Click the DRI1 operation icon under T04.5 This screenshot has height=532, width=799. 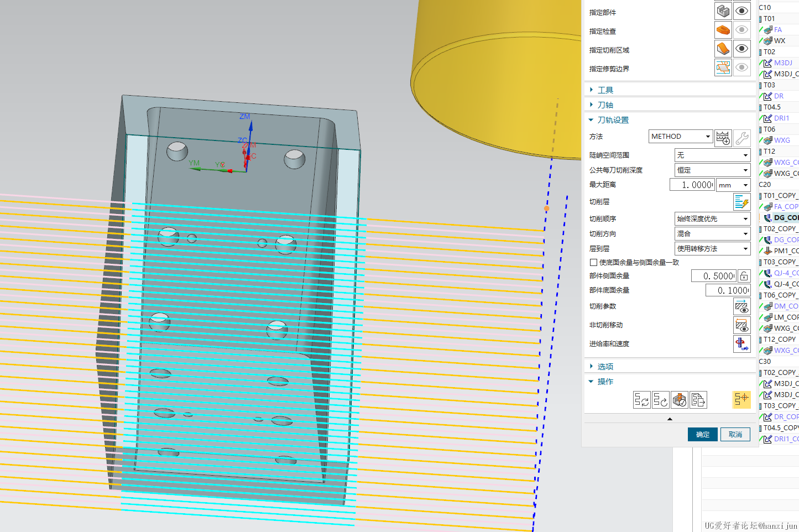(768, 118)
